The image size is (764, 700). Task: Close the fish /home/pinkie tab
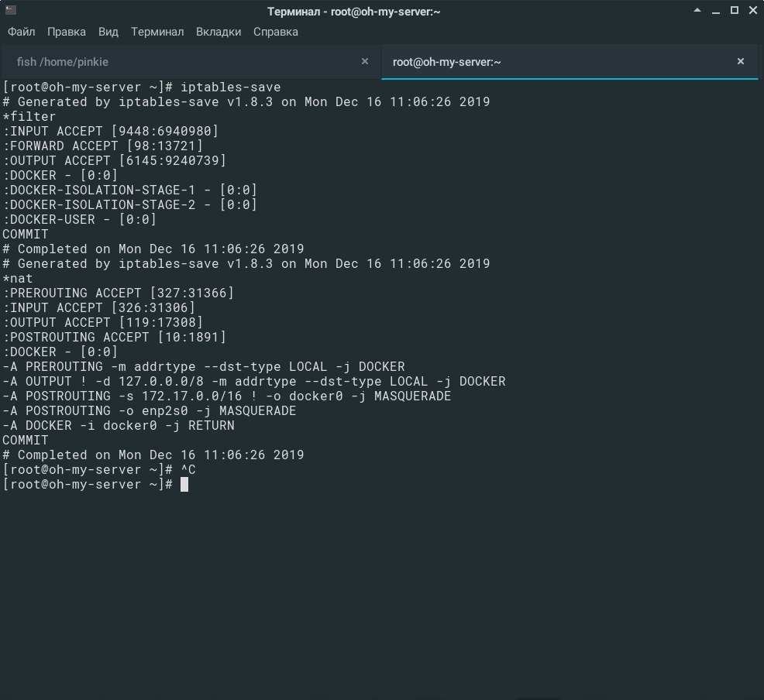(x=364, y=61)
